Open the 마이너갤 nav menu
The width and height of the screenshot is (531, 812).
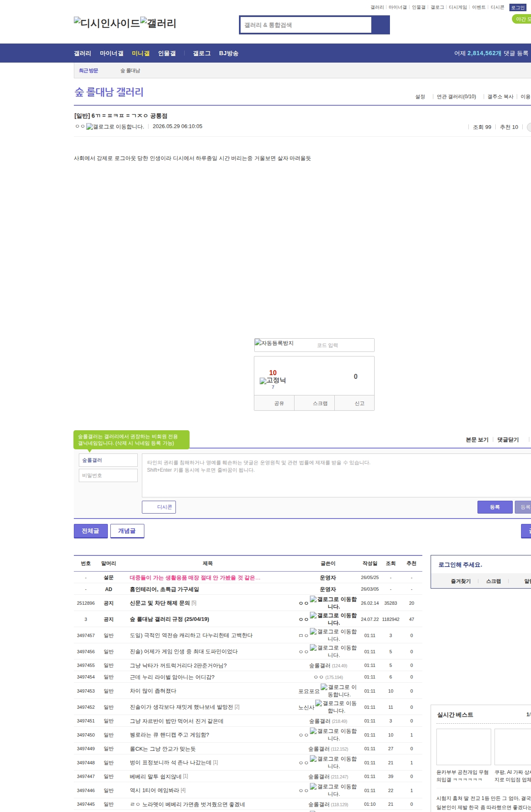[112, 53]
